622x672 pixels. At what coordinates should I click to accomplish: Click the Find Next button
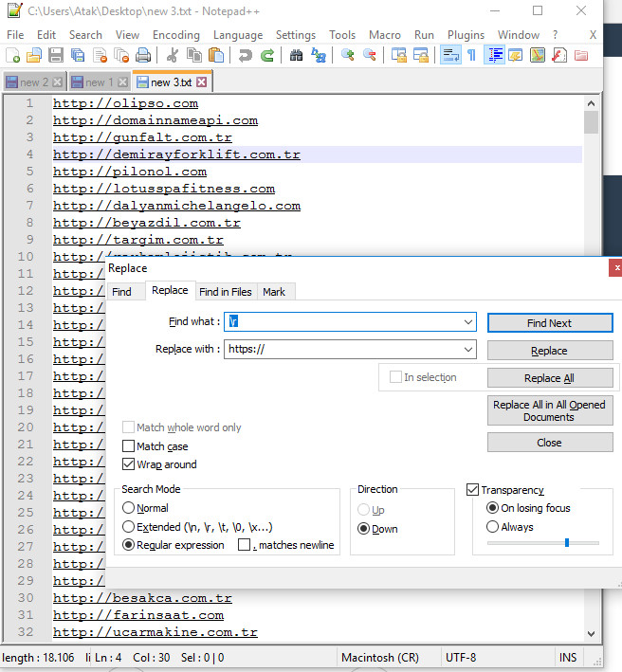point(550,322)
